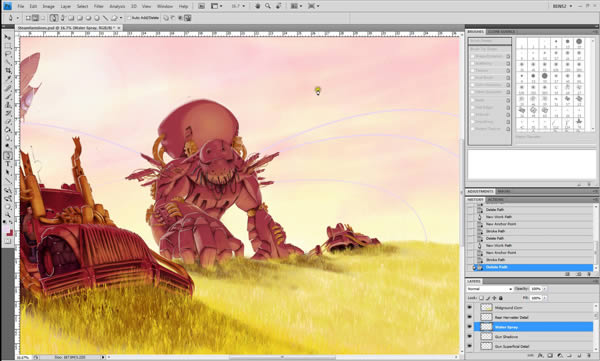Click Add layer mask icon
Image resolution: width=600 pixels, height=361 pixels.
point(550,356)
